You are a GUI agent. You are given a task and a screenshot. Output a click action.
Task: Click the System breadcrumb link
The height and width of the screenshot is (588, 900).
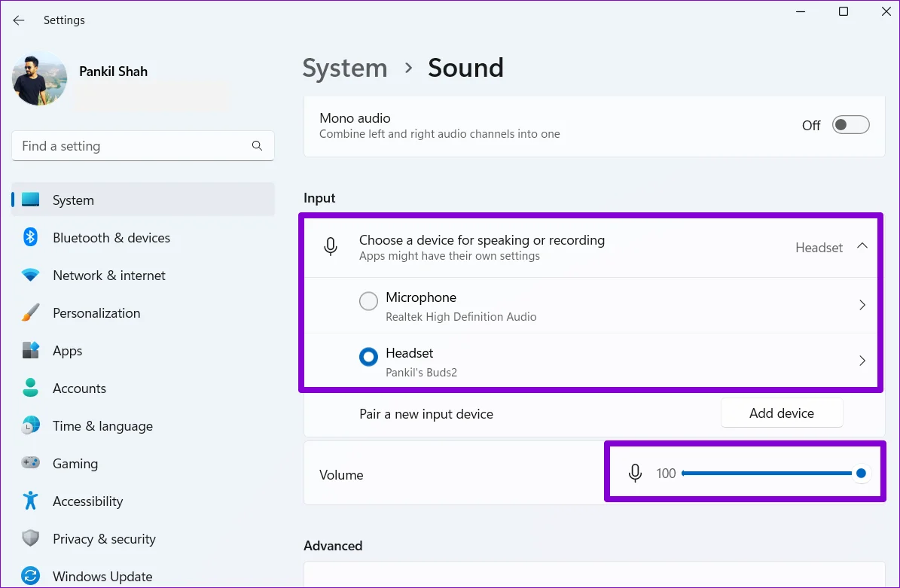[x=345, y=68]
